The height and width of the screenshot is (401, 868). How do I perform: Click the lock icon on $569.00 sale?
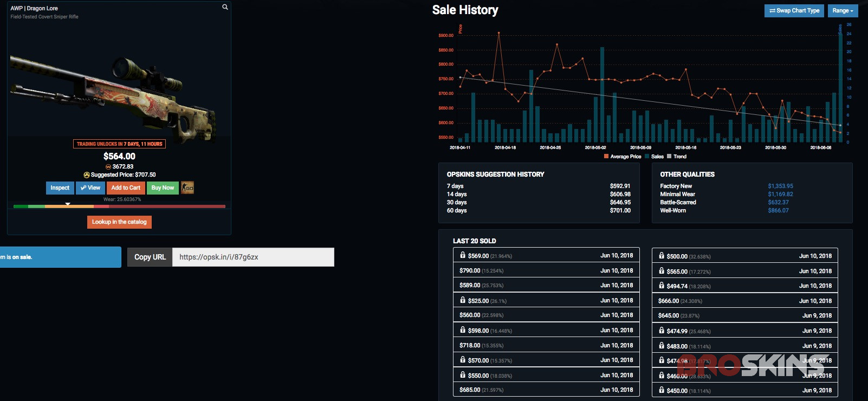[x=463, y=255]
